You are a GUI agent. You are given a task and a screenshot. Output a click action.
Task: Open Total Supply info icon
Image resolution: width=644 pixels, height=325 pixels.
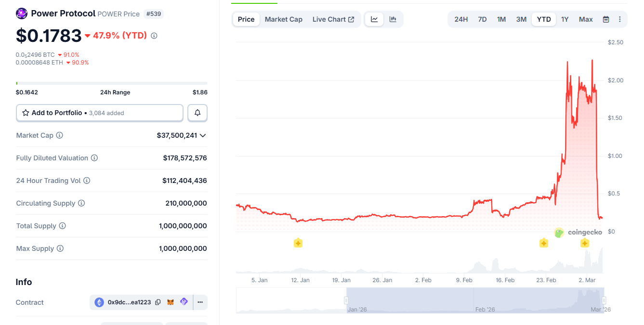pos(62,226)
